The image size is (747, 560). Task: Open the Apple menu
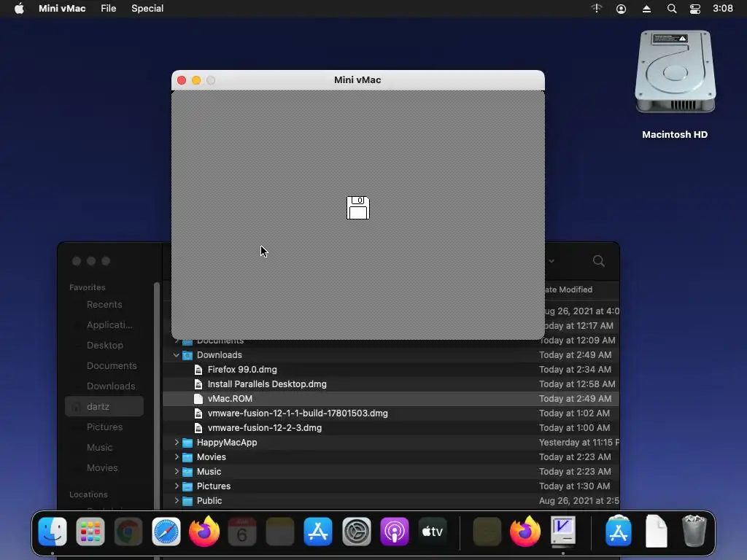point(19,9)
